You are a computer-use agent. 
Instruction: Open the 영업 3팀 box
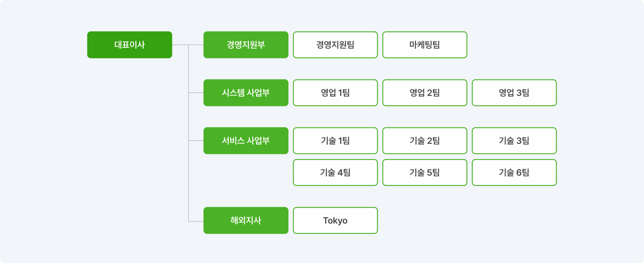tap(514, 93)
